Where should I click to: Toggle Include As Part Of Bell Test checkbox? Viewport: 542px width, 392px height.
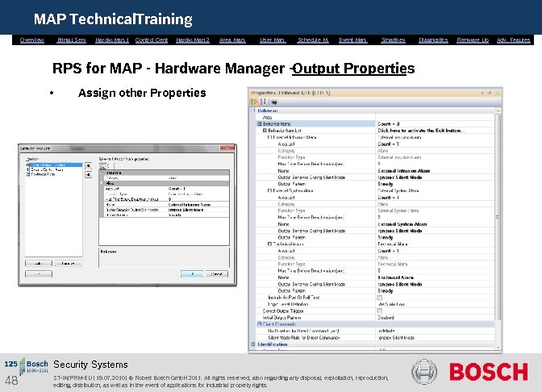click(x=380, y=298)
